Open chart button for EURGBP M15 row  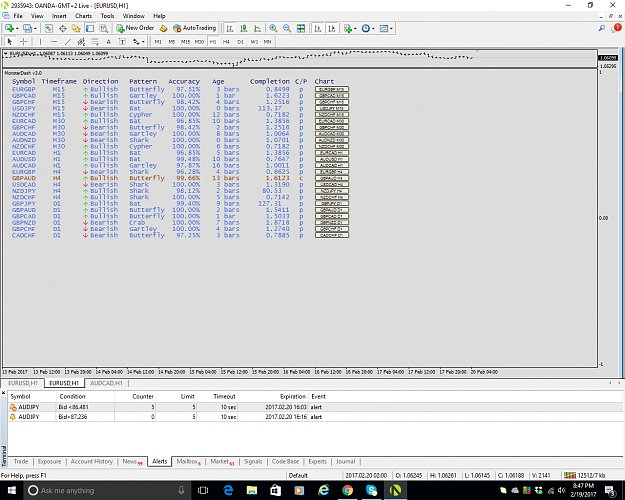click(x=332, y=89)
